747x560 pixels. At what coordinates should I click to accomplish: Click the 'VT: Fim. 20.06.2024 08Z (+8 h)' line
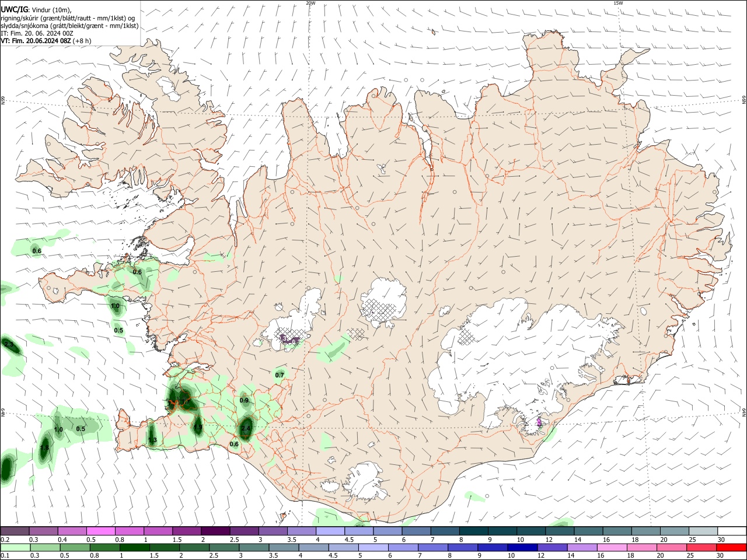pos(46,41)
